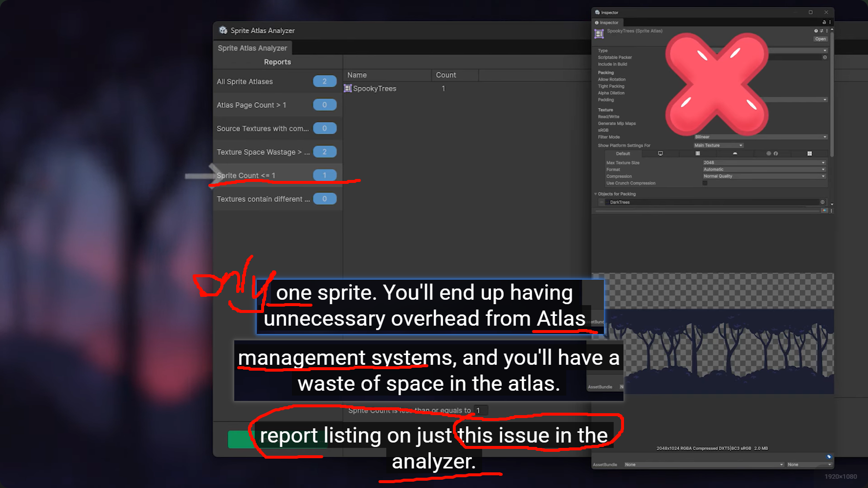Viewport: 868px width, 488px height.
Task: Open the Max Texture Size 2048 dropdown
Action: point(764,163)
